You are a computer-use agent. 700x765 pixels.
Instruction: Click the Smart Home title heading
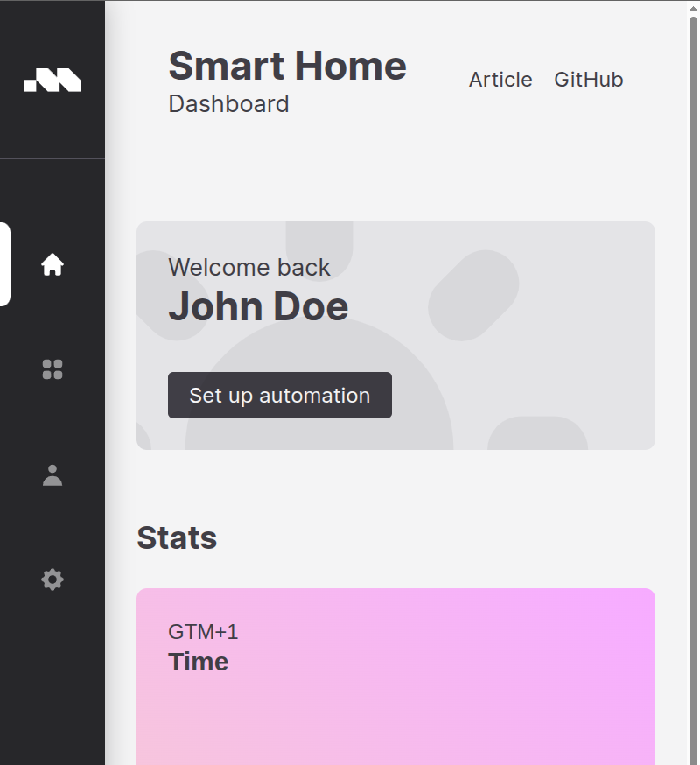[x=287, y=66]
